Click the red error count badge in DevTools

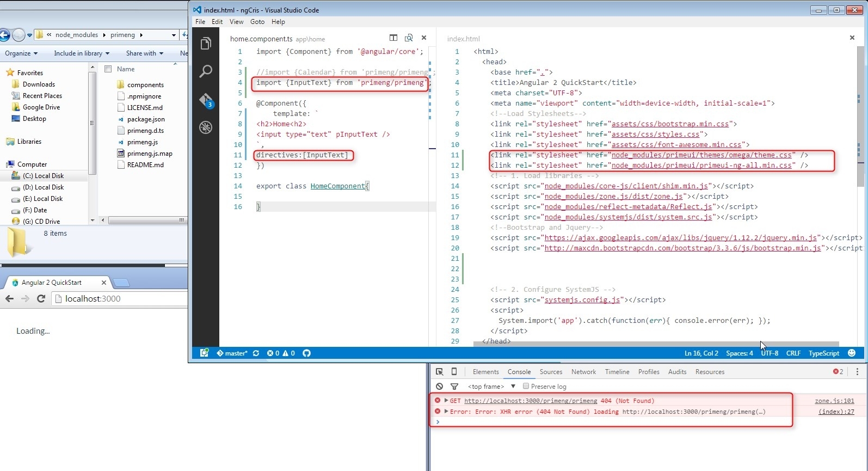[838, 371]
